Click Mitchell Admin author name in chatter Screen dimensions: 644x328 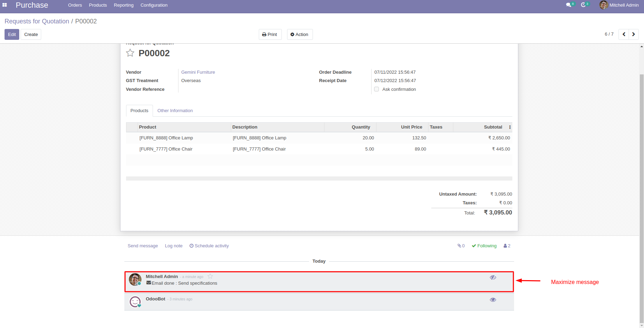coord(162,277)
